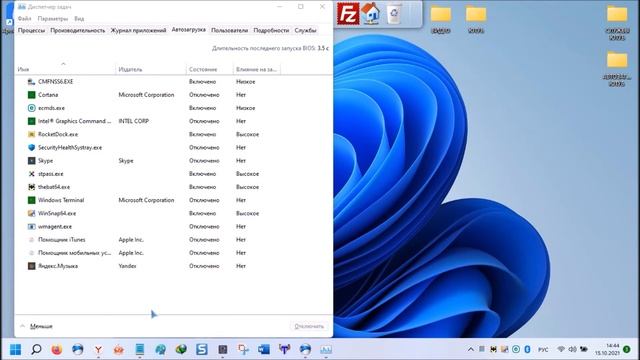The width and height of the screenshot is (640, 360).
Task: Click the volume speaker tray icon
Action: pos(573,349)
